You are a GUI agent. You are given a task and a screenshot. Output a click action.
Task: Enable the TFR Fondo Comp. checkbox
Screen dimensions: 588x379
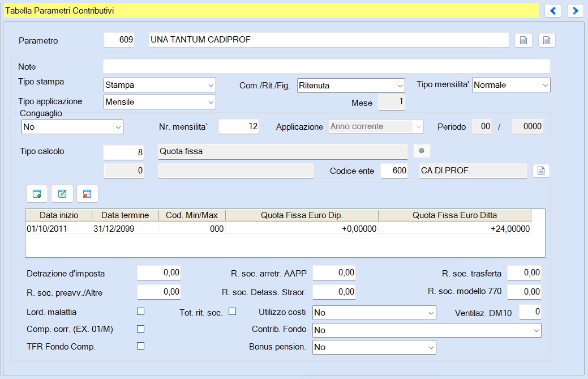[140, 346]
